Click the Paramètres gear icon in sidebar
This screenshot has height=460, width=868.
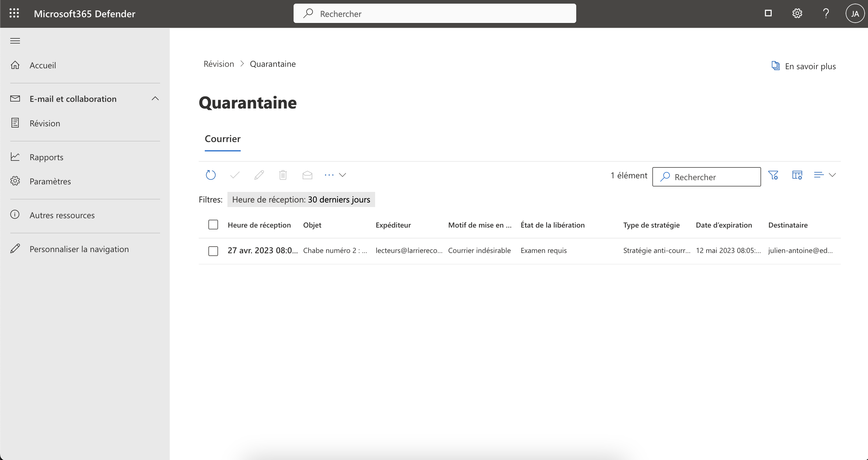coord(15,181)
